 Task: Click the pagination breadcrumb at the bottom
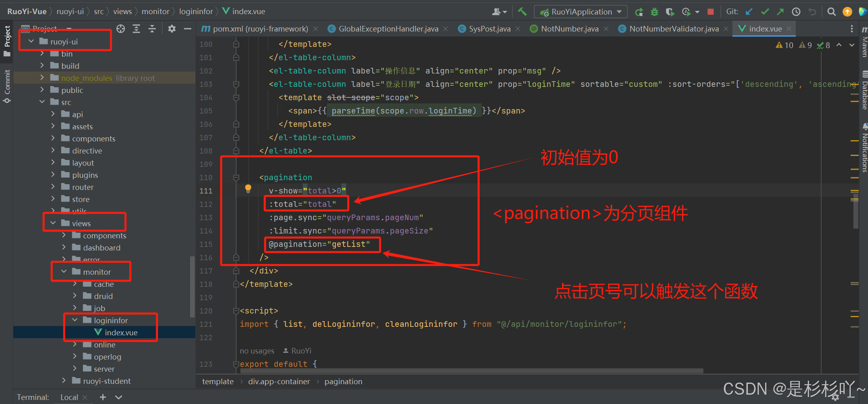343,381
